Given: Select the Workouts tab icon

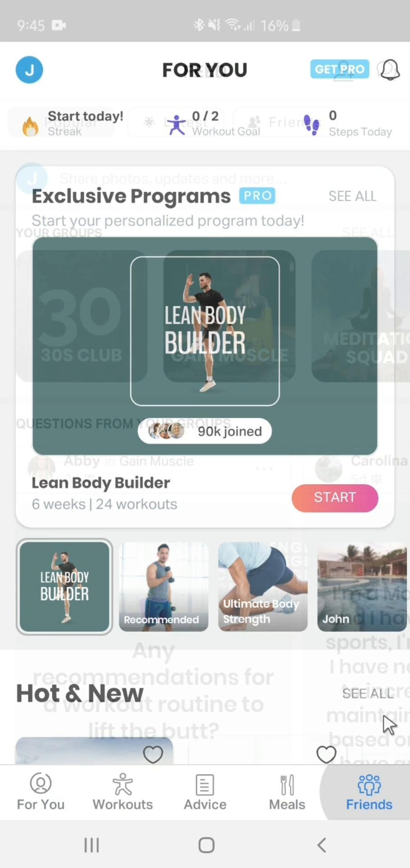Looking at the screenshot, I should tap(123, 784).
